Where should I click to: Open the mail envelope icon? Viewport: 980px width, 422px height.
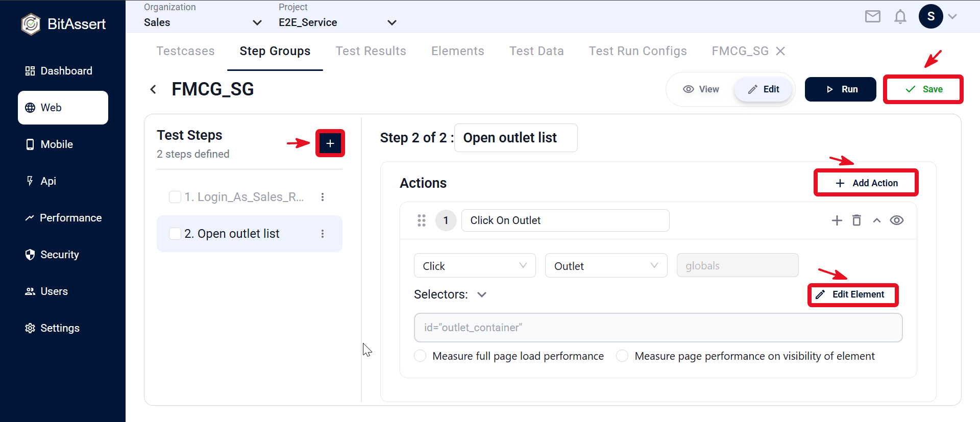click(872, 16)
